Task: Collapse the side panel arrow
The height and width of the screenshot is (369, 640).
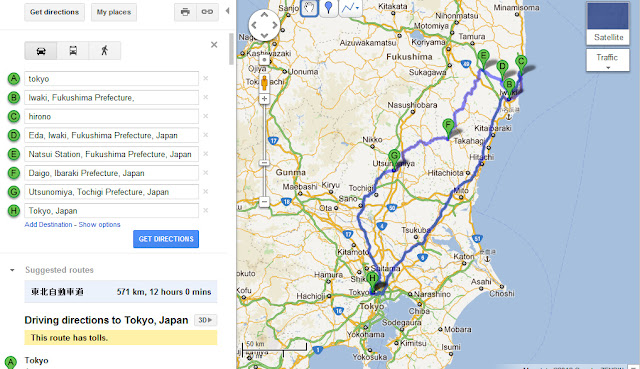Action: (x=227, y=11)
